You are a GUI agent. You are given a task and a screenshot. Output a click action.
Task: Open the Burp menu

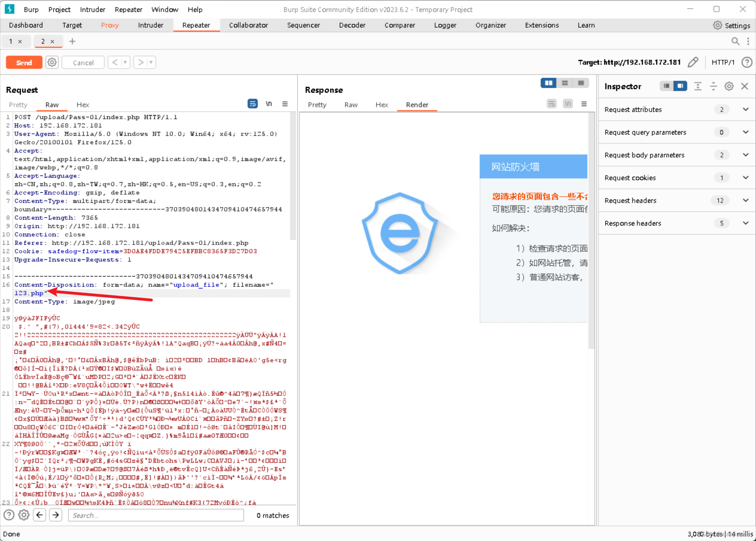click(31, 10)
